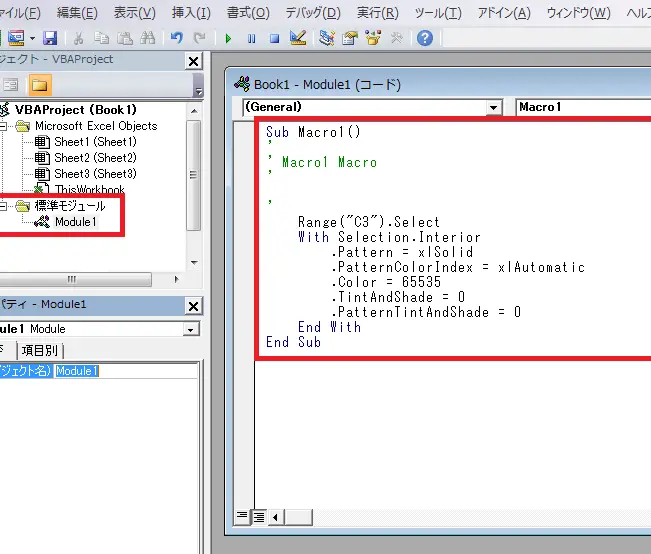
Task: Click the Book1 - Module1 code window icon
Action: click(242, 84)
